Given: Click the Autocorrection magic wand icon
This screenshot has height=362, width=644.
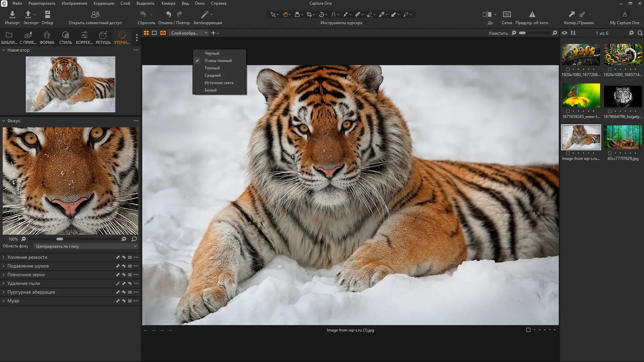Looking at the screenshot, I should [204, 14].
